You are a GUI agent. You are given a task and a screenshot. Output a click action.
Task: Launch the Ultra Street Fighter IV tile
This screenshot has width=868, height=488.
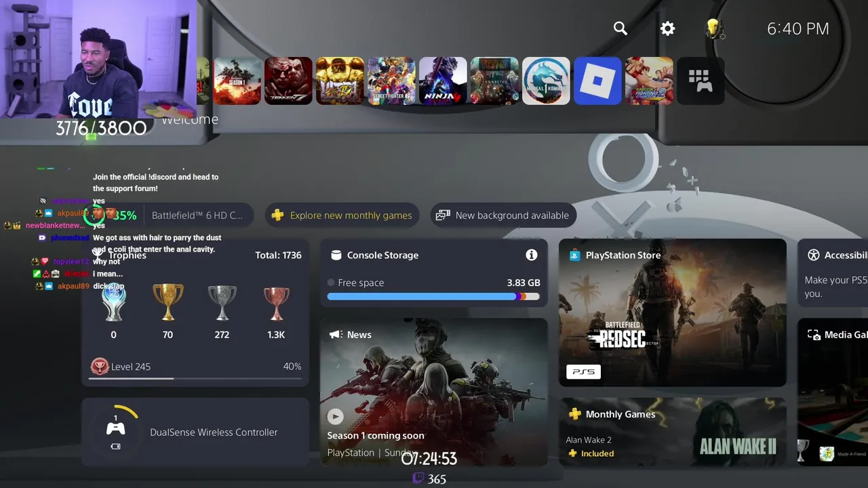pyautogui.click(x=340, y=81)
